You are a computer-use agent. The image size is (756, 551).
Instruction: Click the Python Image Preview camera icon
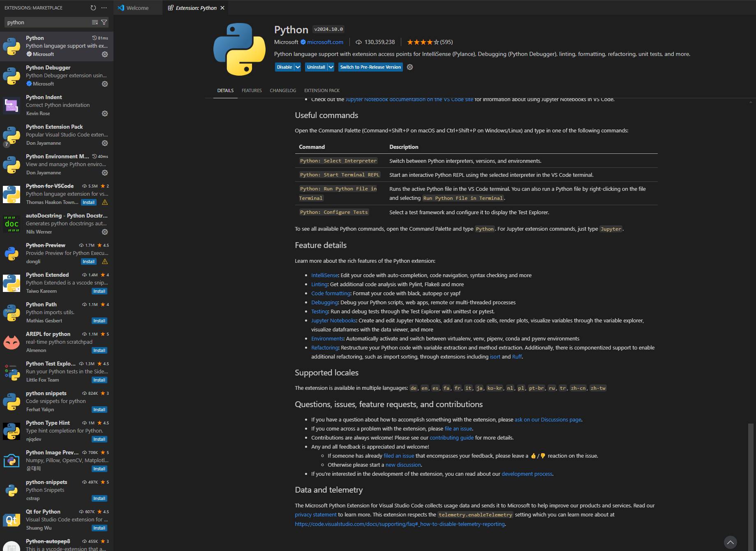pos(12,461)
